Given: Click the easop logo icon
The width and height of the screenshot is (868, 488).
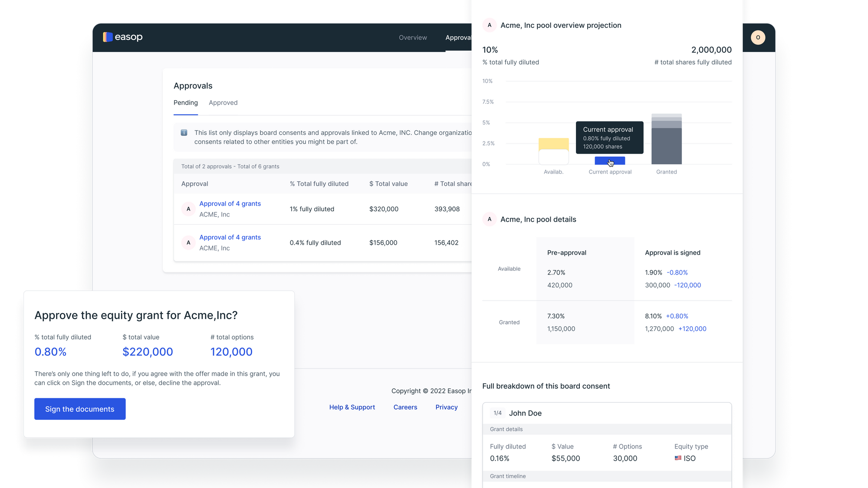Looking at the screenshot, I should coord(108,37).
